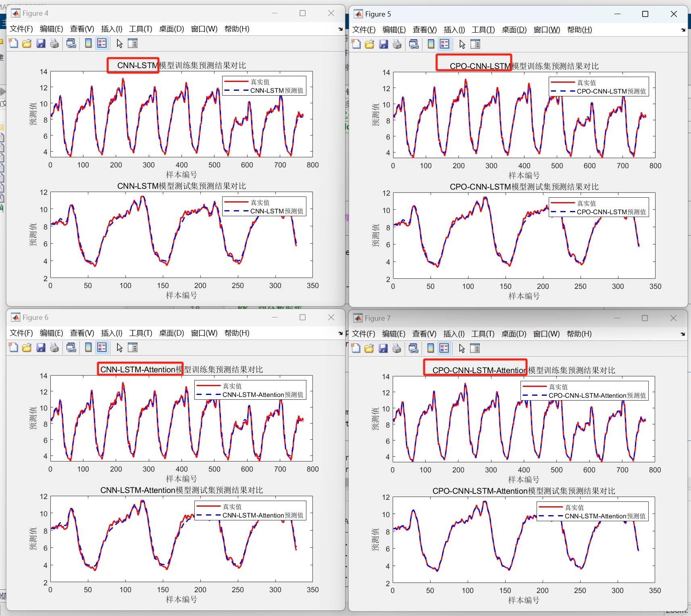Click Link Plot icon in Figure 7 toolbar
The width and height of the screenshot is (691, 616).
(414, 348)
